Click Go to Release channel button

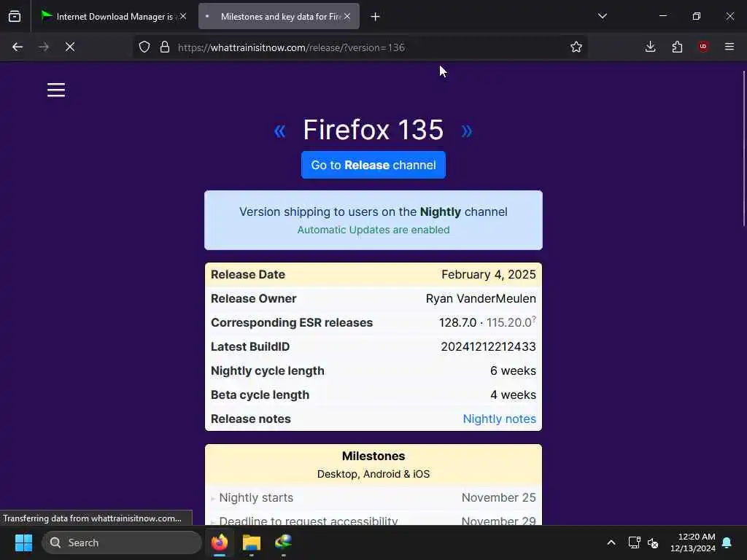coord(373,165)
